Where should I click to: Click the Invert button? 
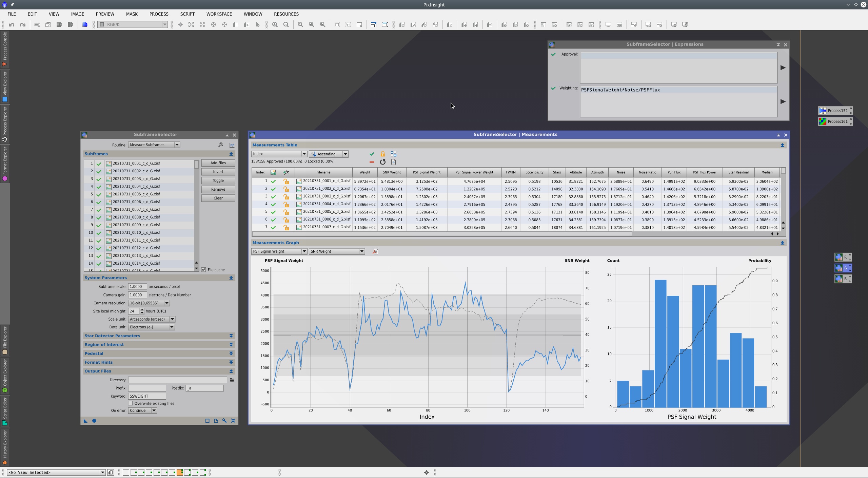point(218,172)
